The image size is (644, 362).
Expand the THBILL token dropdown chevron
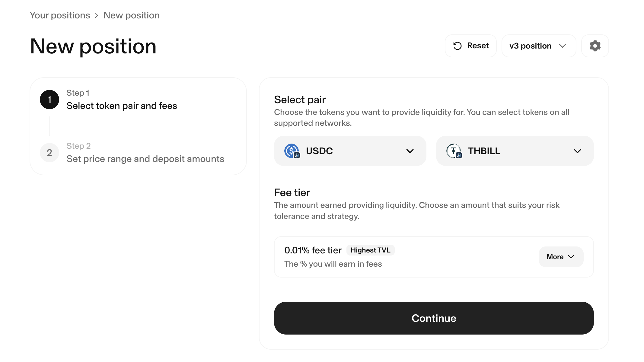tap(577, 151)
